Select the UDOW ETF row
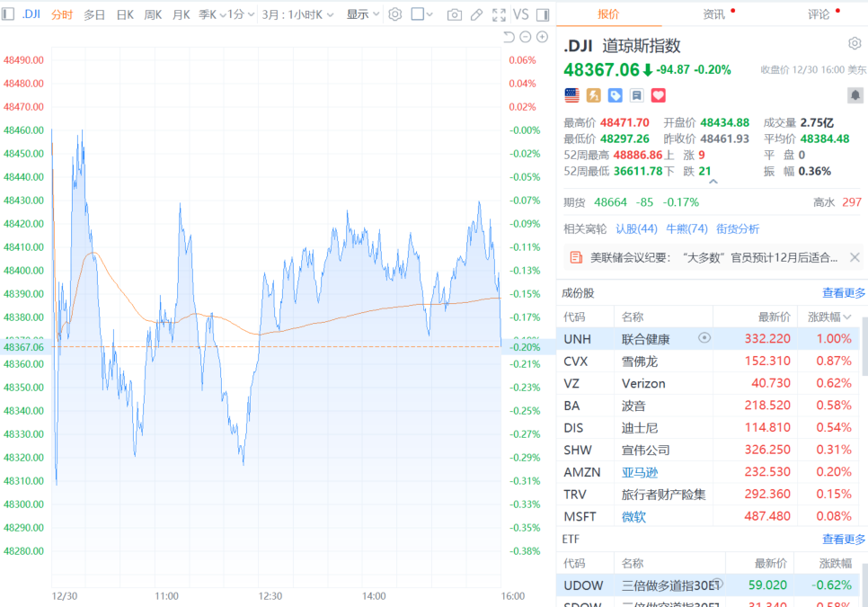Screen dimensions: 868x607 pos(708,585)
